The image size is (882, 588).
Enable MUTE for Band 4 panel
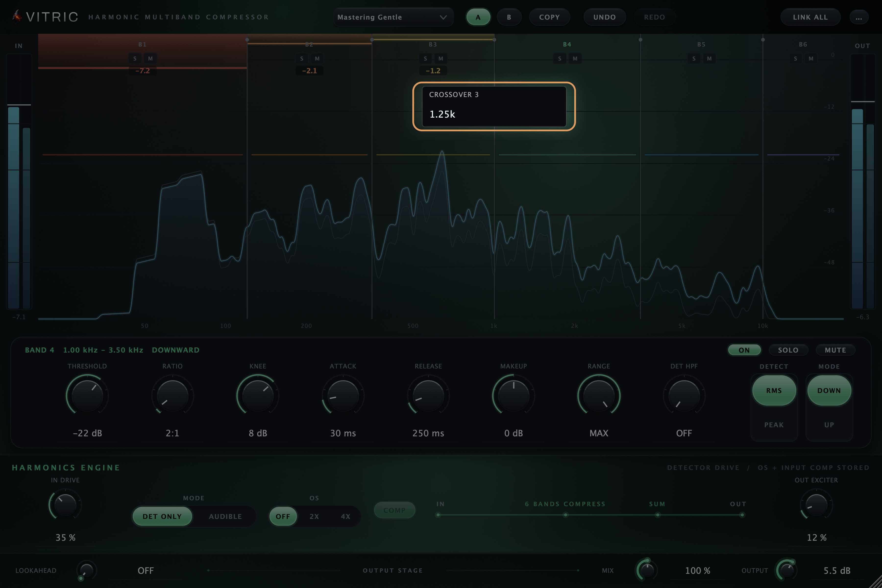(x=835, y=350)
